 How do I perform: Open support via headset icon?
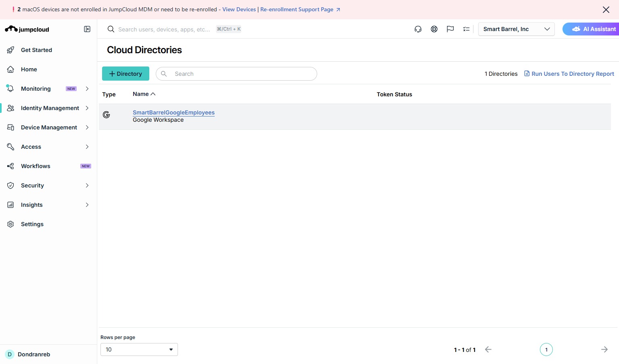pos(418,29)
